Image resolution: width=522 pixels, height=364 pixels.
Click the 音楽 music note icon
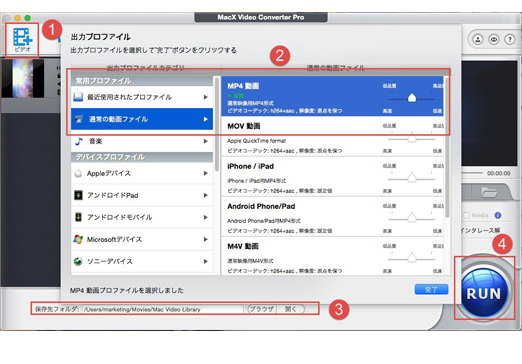tap(79, 141)
